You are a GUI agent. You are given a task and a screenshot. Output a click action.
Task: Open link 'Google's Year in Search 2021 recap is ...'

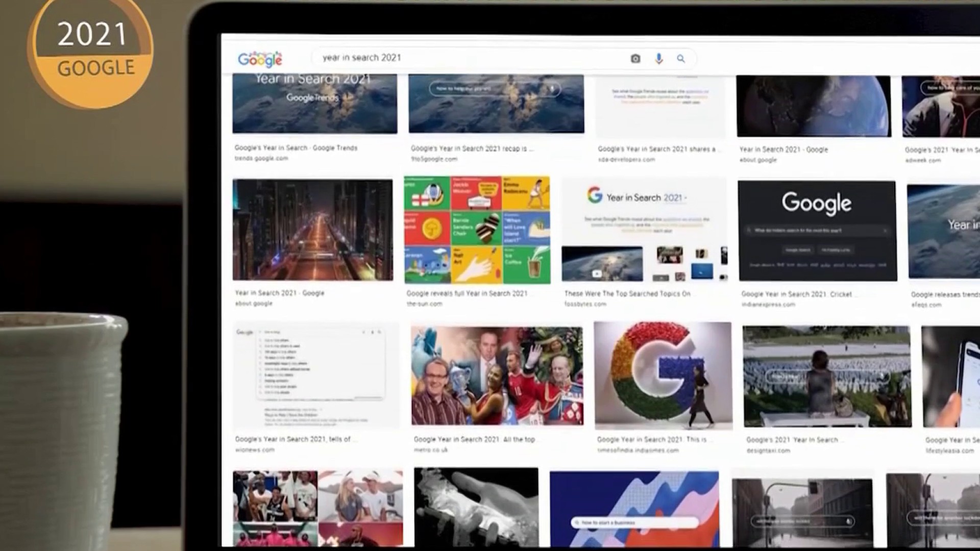472,148
